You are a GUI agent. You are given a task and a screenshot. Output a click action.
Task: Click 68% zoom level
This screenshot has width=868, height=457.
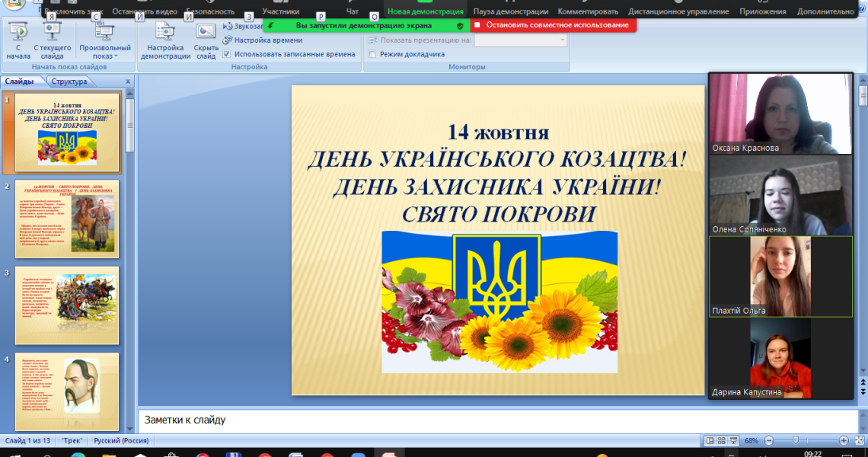coord(752,441)
